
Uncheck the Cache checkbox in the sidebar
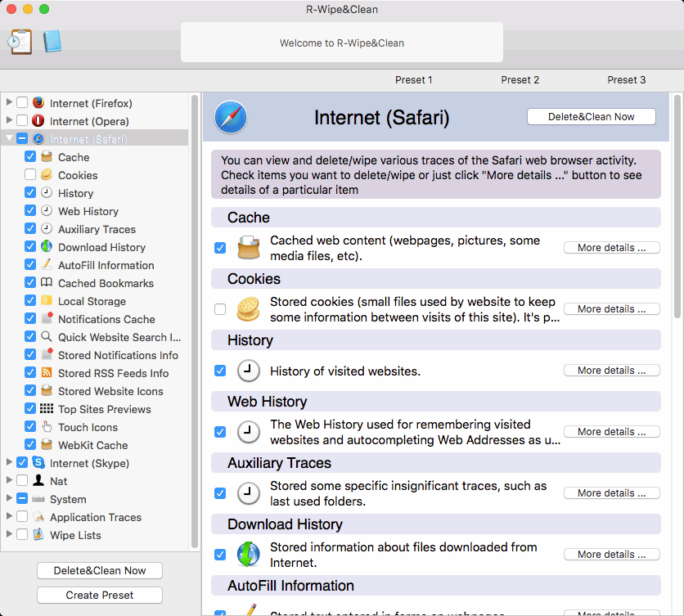coord(30,156)
